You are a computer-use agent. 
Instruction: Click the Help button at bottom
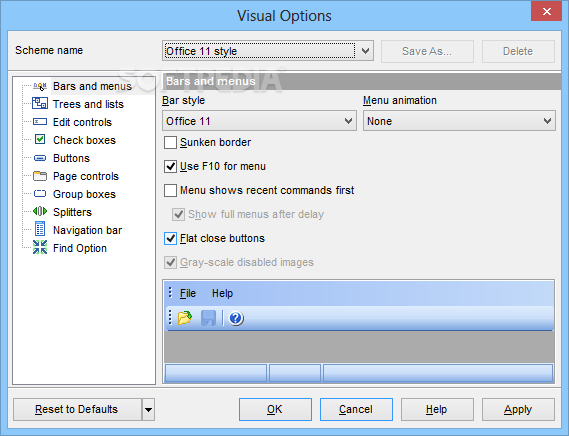[x=437, y=409]
